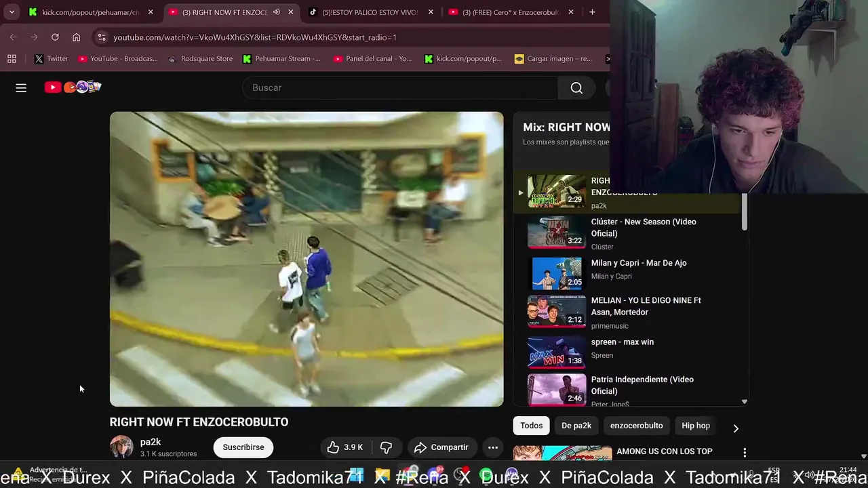This screenshot has height=488, width=868.
Task: Close the (FREE) Cero tab
Action: click(571, 12)
